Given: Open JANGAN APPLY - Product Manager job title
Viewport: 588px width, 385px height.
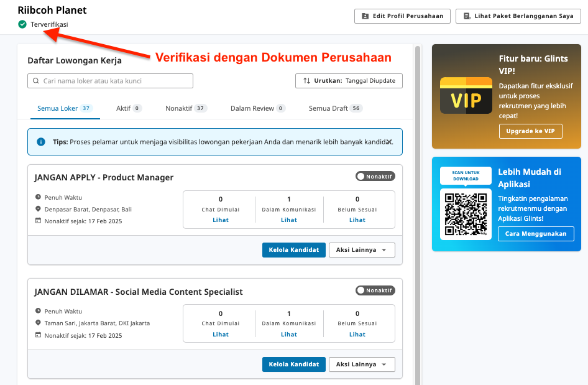Looking at the screenshot, I should click(x=104, y=177).
